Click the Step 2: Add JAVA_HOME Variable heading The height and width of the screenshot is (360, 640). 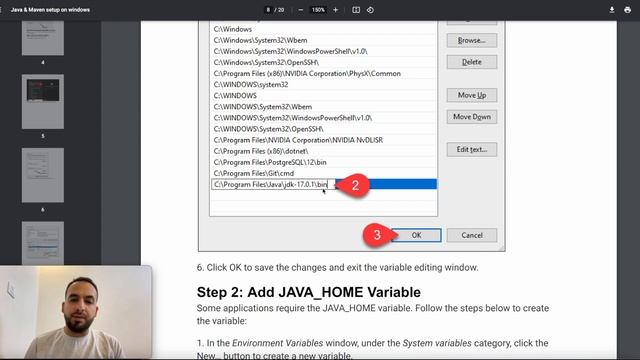click(x=309, y=292)
